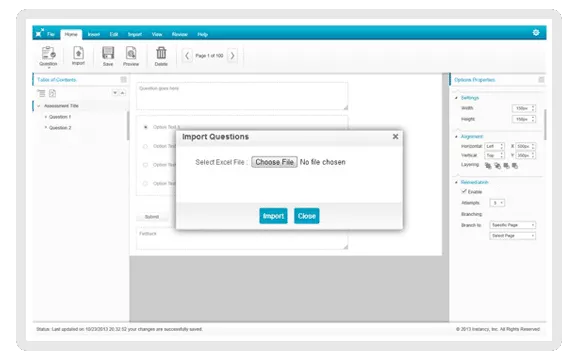Viewport: 582px width, 361px height.
Task: Click the 'Question goes here' text area
Action: pos(242,96)
